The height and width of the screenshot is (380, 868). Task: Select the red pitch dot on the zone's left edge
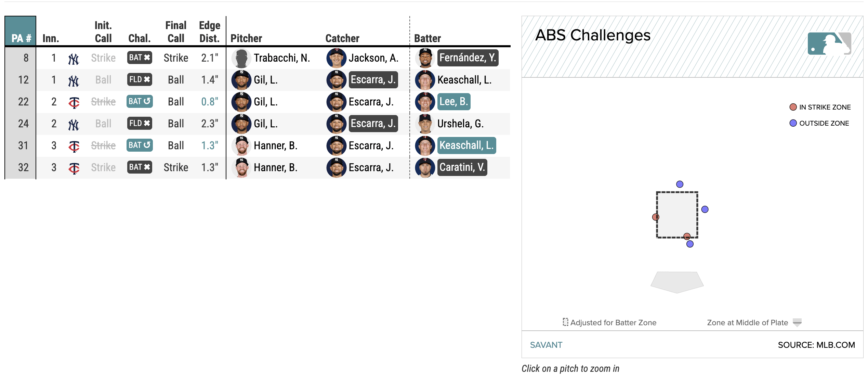(655, 217)
